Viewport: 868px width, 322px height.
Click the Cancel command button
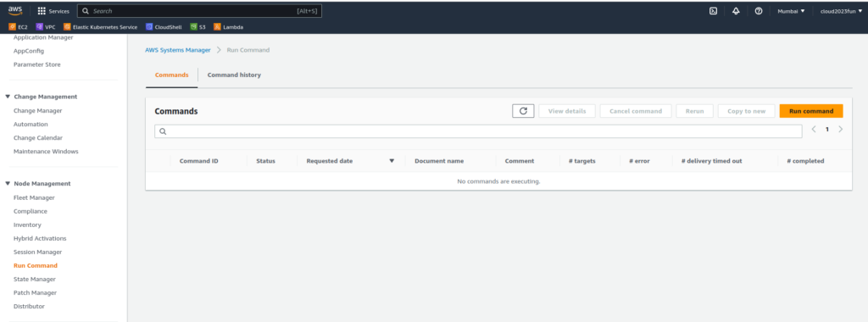click(636, 111)
